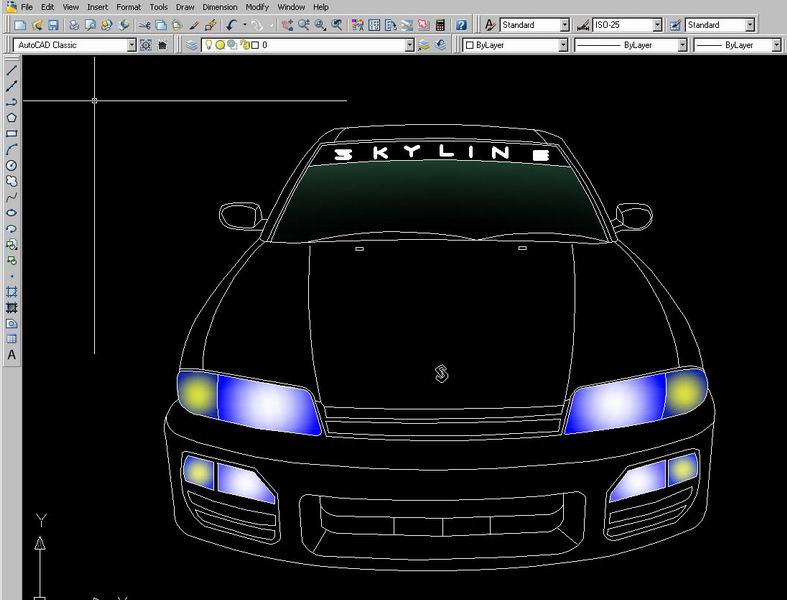Open Workspace Settings gear icon
787x600 pixels.
point(146,45)
